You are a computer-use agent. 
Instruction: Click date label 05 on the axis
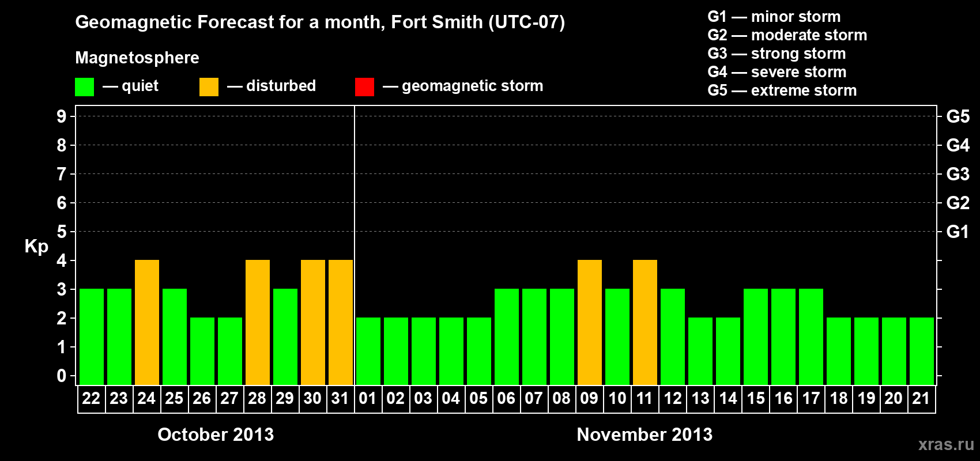coord(478,399)
